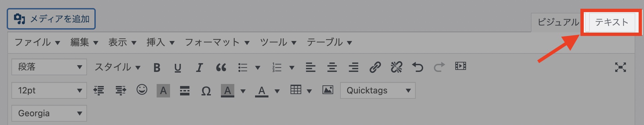
Task: Enter fullscreen editor mode
Action: pyautogui.click(x=621, y=67)
